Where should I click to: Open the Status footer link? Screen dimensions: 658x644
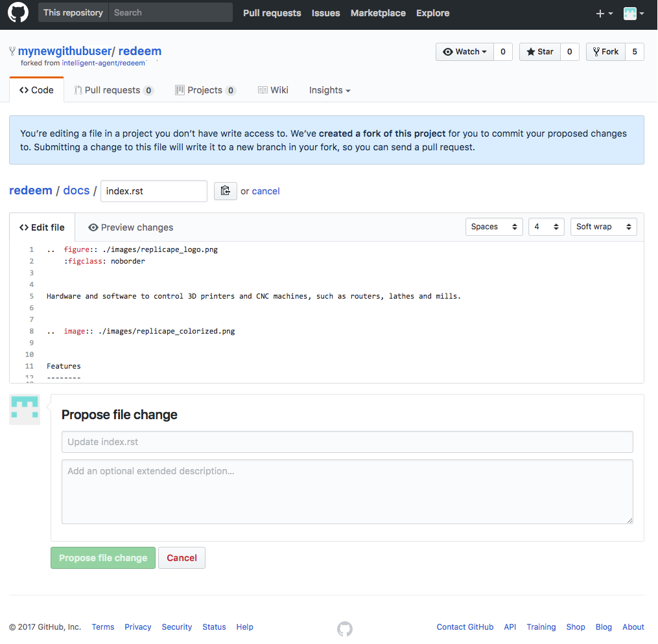pos(214,627)
